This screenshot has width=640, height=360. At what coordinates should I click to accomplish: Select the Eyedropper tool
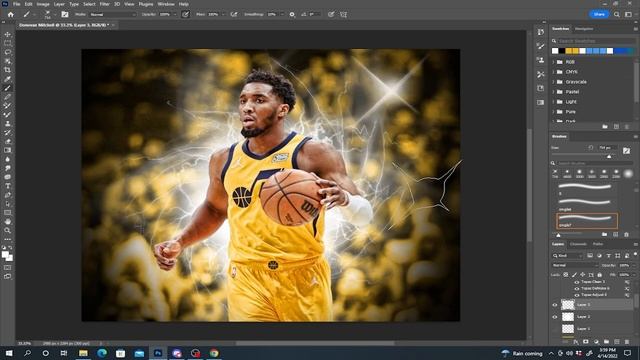(x=7, y=79)
